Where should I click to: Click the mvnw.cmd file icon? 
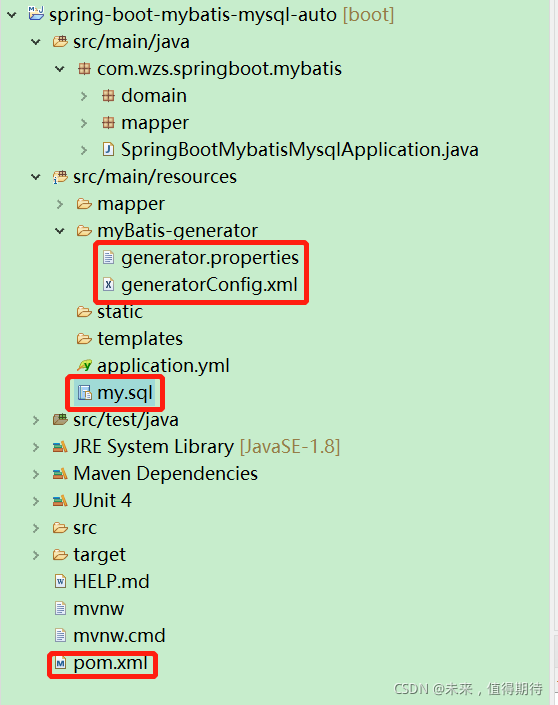pyautogui.click(x=60, y=635)
